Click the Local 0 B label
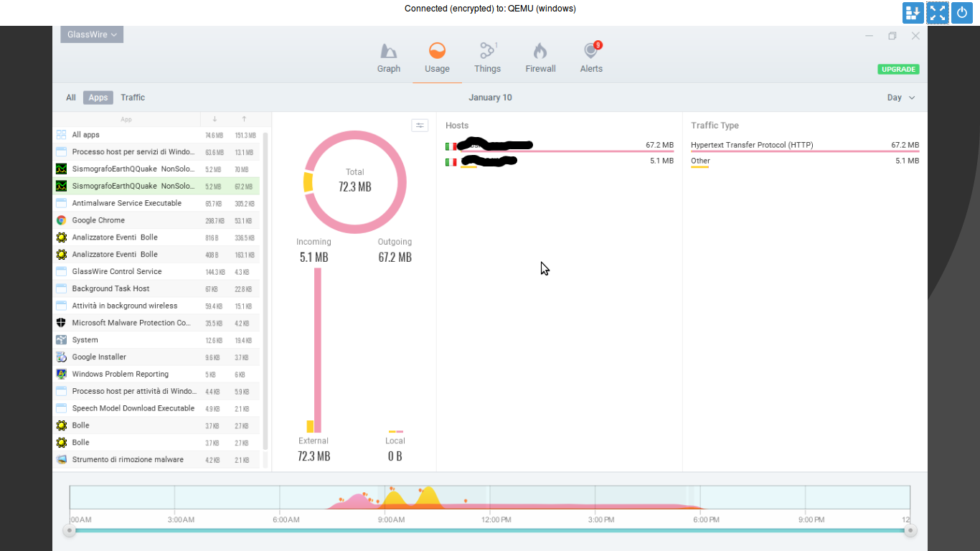Screen dimensions: 980x551 pyautogui.click(x=395, y=449)
